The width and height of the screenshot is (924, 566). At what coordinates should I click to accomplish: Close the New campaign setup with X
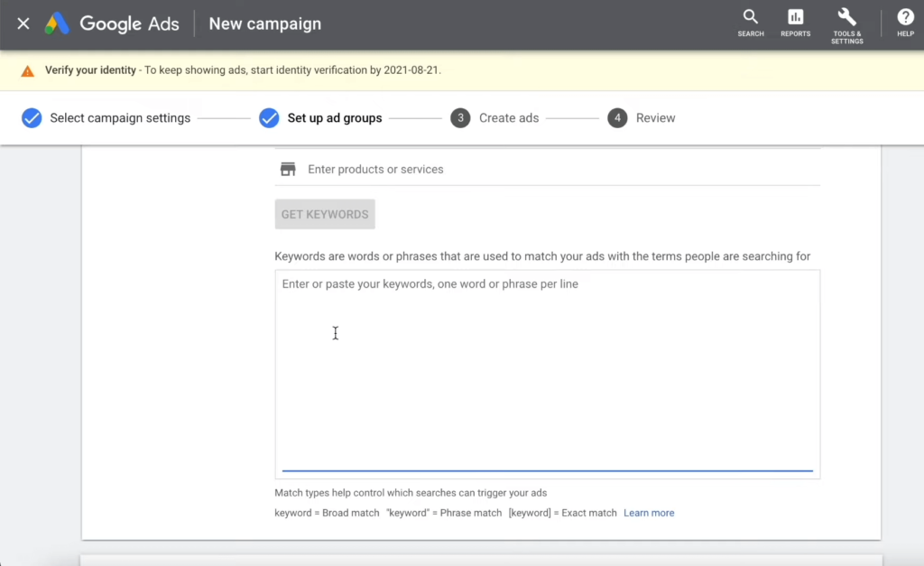click(23, 24)
